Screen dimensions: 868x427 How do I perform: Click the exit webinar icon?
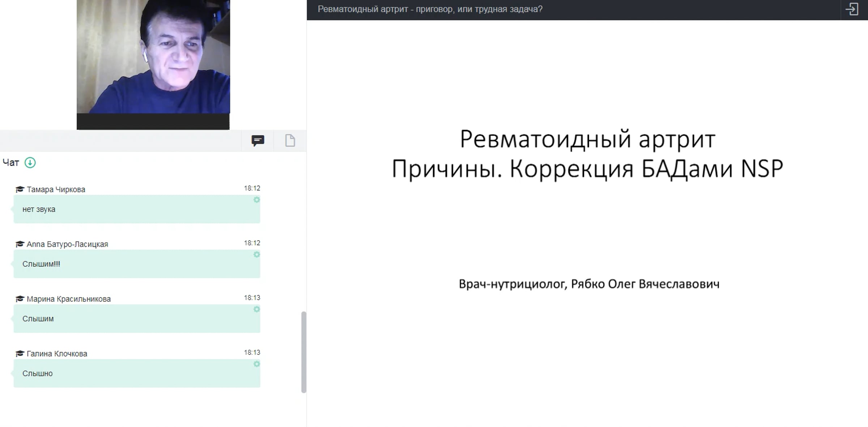point(852,9)
